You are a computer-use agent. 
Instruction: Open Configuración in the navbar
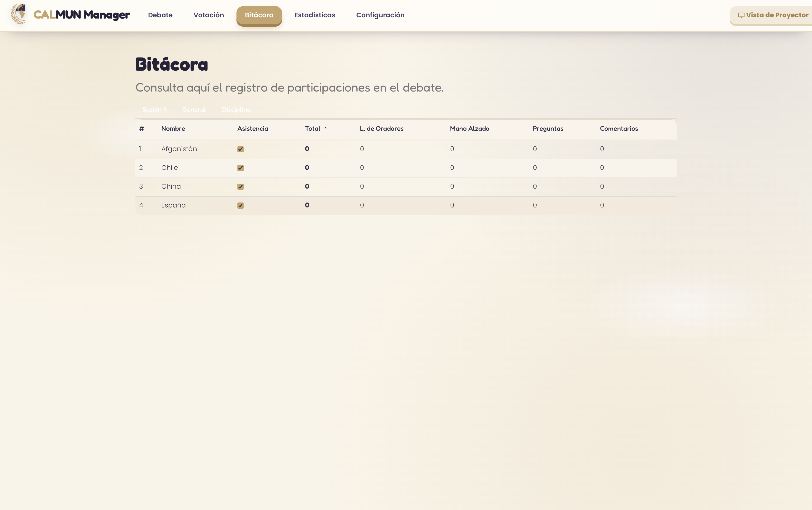pos(380,15)
